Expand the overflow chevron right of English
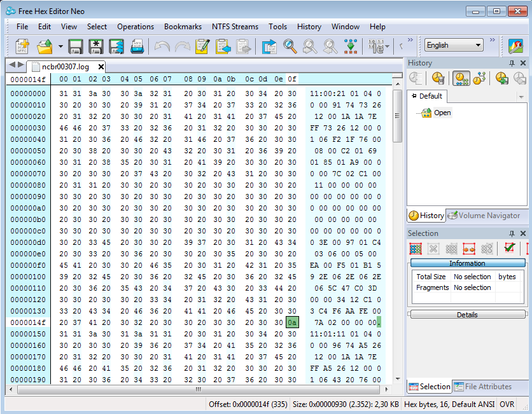Screen dimensions: 532x414 point(493,39)
